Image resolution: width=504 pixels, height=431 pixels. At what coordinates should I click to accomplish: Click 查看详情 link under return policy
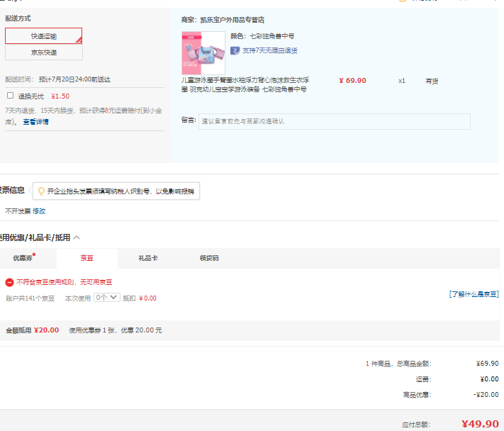[x=35, y=122]
